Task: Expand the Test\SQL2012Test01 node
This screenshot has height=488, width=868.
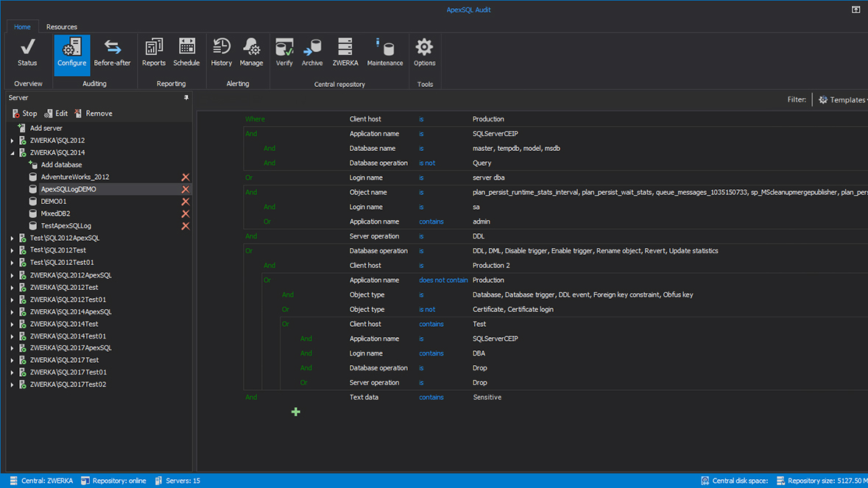Action: point(13,262)
